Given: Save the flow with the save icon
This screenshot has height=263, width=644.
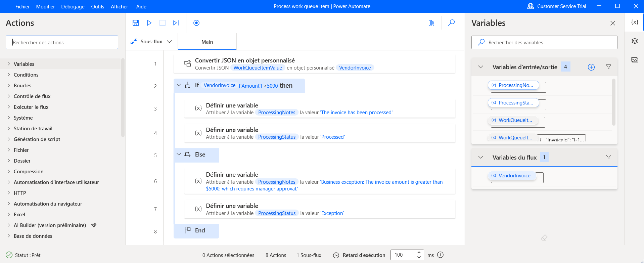Looking at the screenshot, I should tap(136, 23).
